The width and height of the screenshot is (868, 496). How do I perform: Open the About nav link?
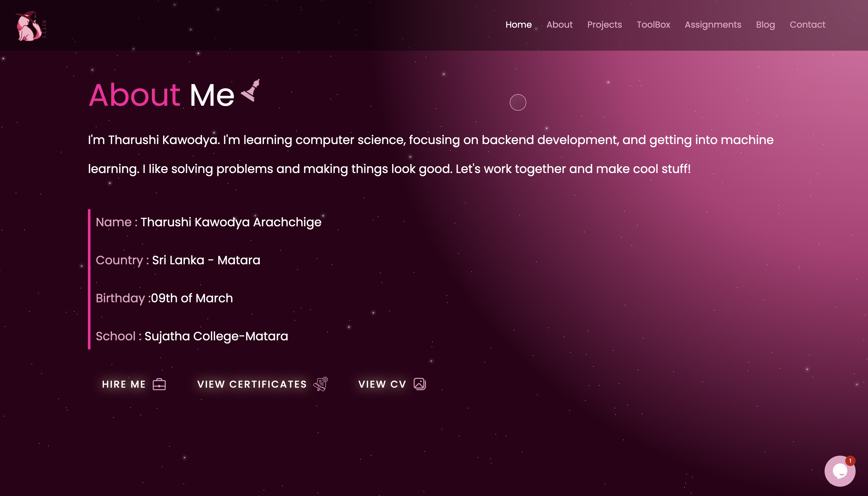559,25
